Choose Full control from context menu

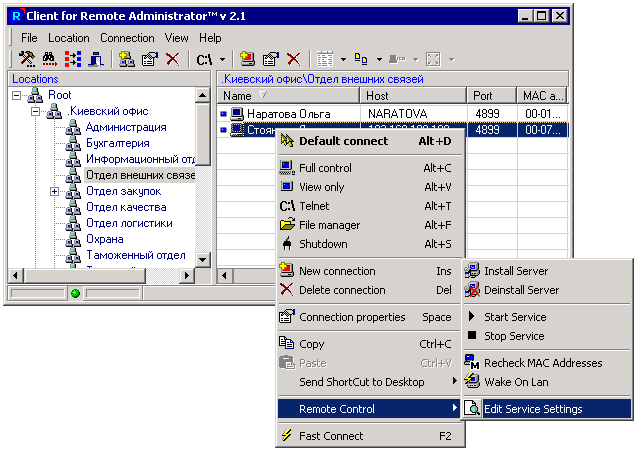tap(370, 168)
